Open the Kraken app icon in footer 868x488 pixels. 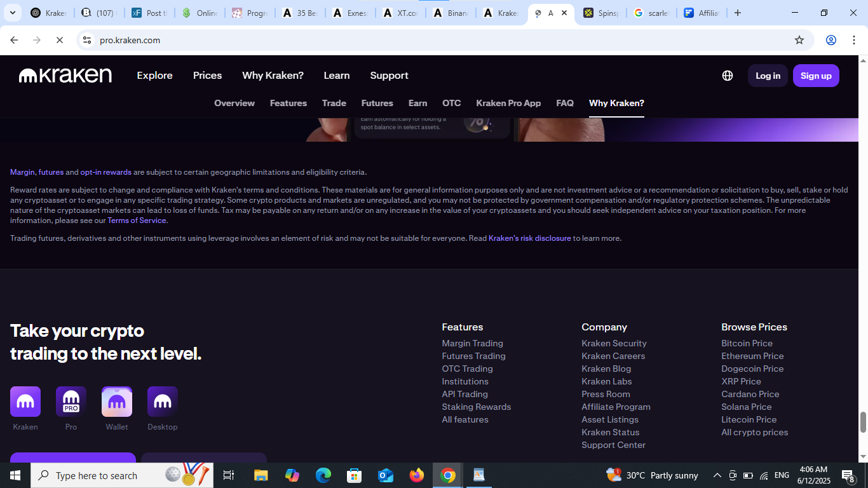point(25,402)
